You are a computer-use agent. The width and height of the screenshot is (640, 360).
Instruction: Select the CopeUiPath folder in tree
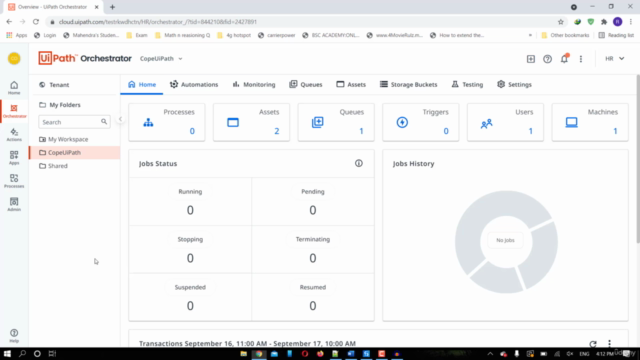pyautogui.click(x=75, y=152)
